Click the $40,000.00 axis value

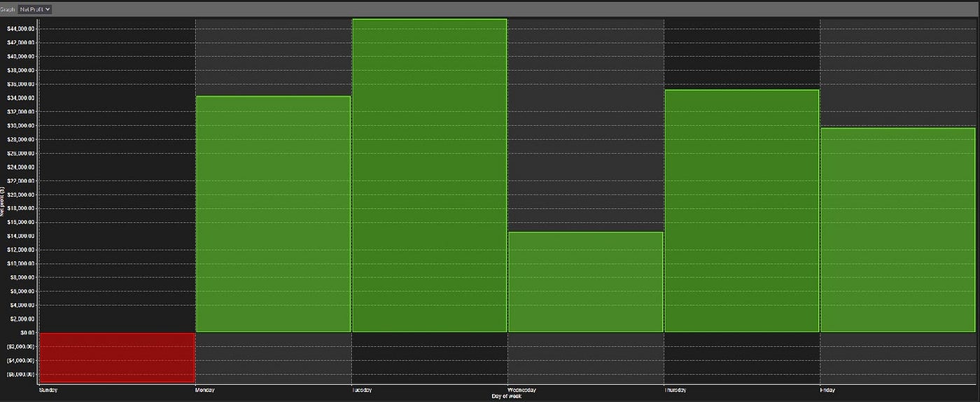(22, 56)
